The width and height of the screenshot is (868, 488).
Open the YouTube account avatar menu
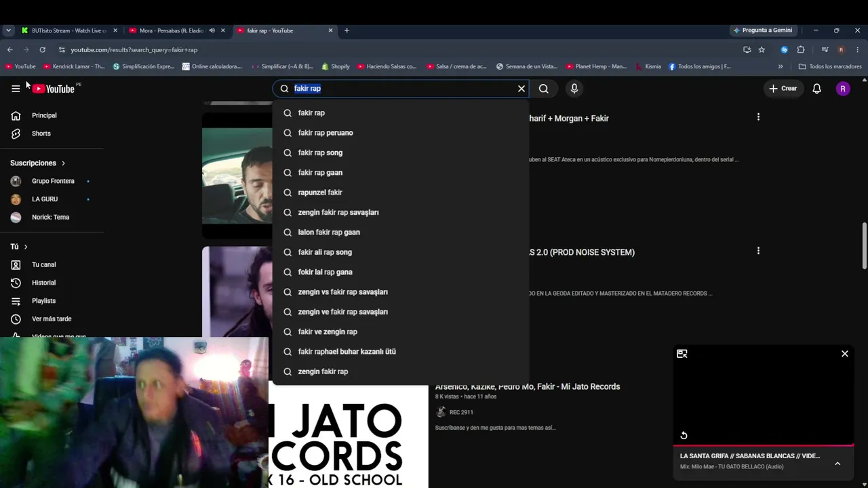tap(843, 89)
